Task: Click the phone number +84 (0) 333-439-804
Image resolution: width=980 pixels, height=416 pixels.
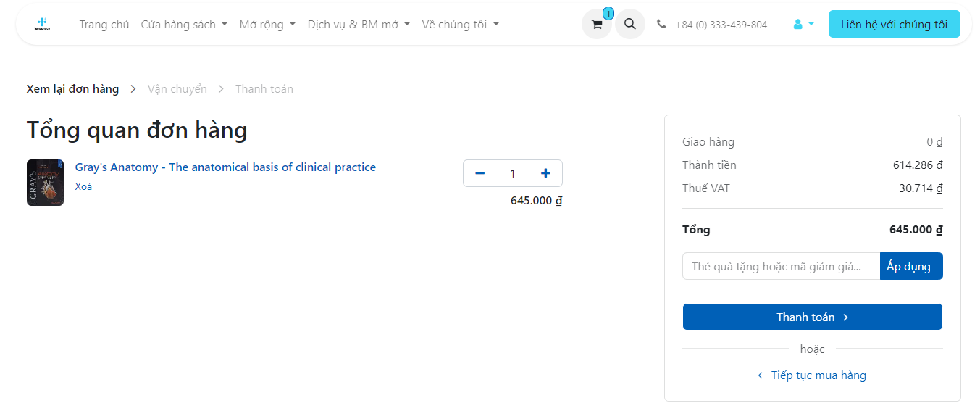Action: coord(720,25)
